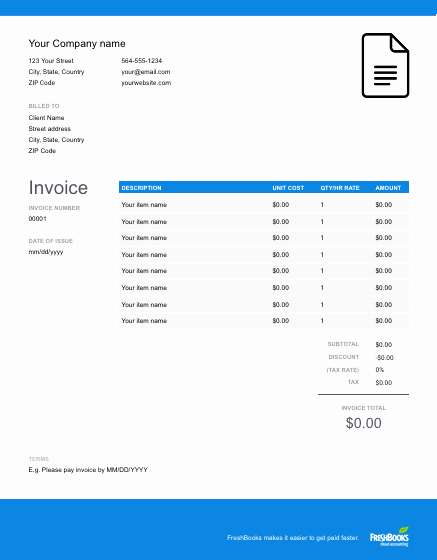Select the 'Your Company name' heading
The image size is (437, 560).
pyautogui.click(x=77, y=44)
